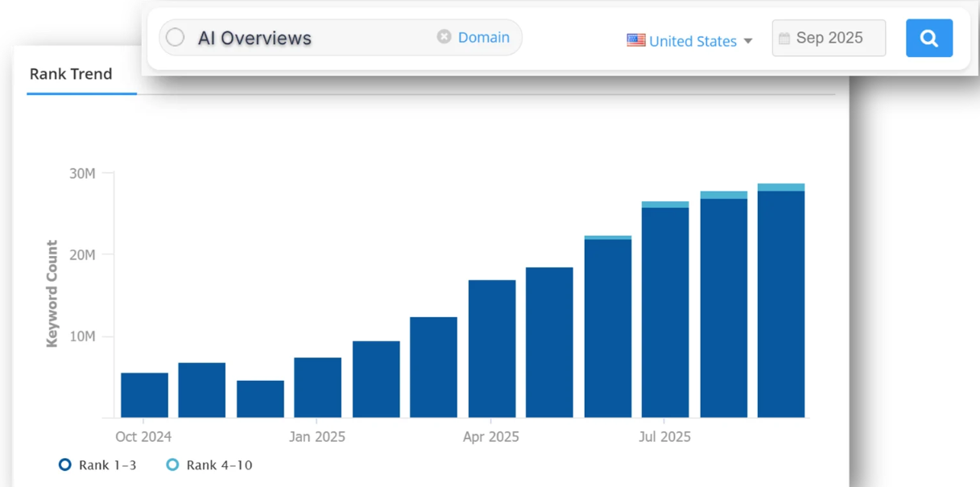The width and height of the screenshot is (980, 487).
Task: Click the Jul 2025 axis label
Action: point(666,436)
